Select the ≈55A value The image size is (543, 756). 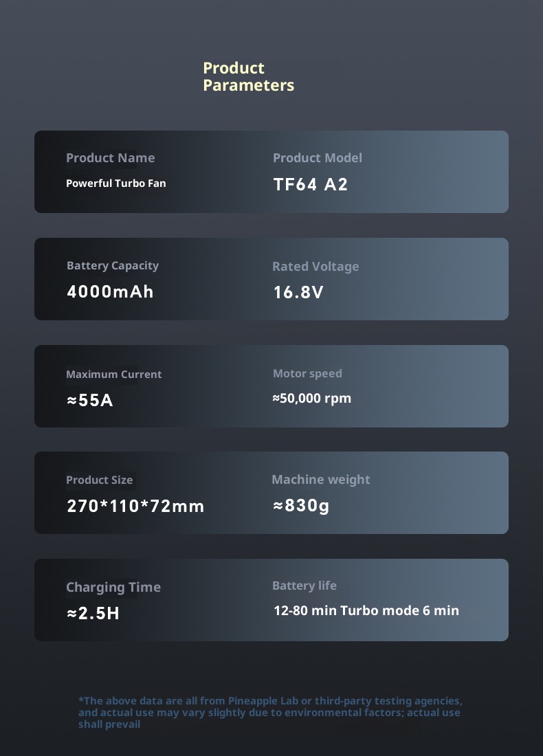[89, 400]
